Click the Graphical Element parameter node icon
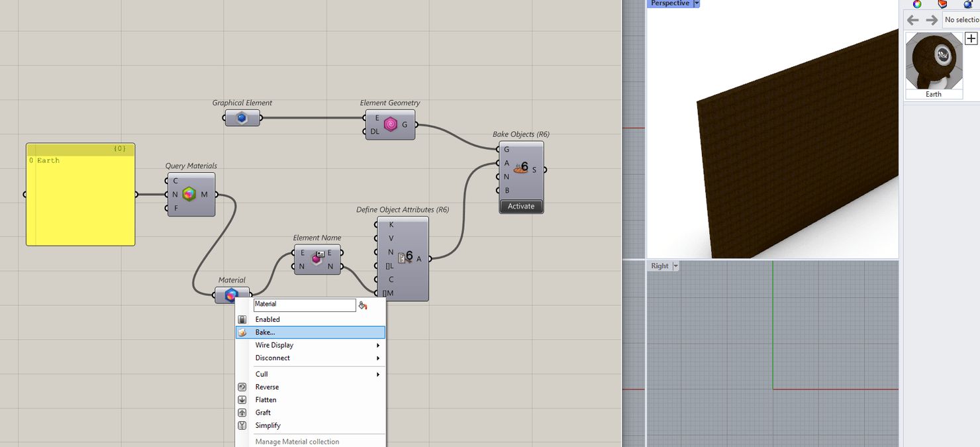The width and height of the screenshot is (980, 447). [x=242, y=119]
